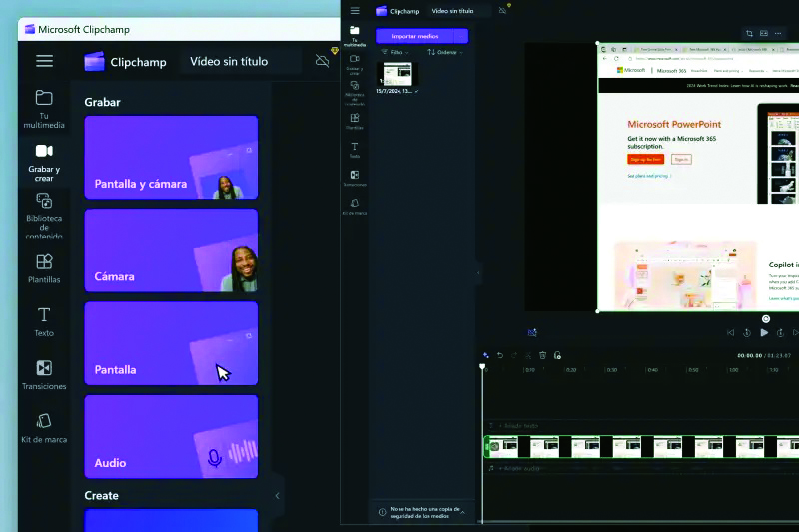Open 'Tu multimedia' tab in enlarged left sidebar

click(x=44, y=109)
